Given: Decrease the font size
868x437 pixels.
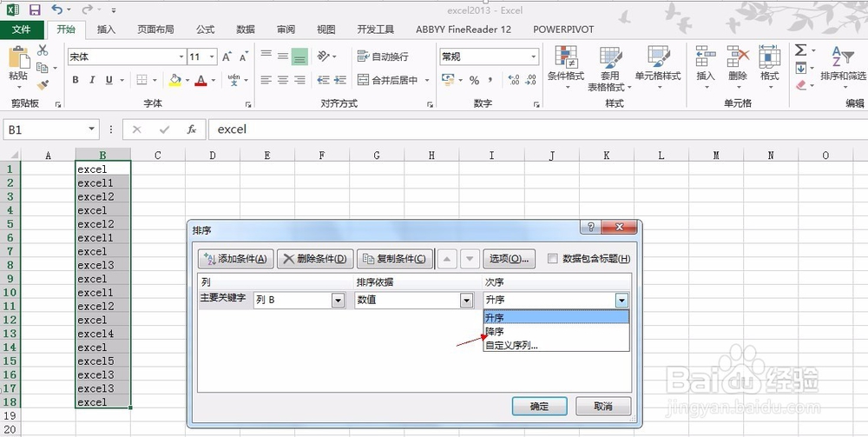Looking at the screenshot, I should click(243, 56).
